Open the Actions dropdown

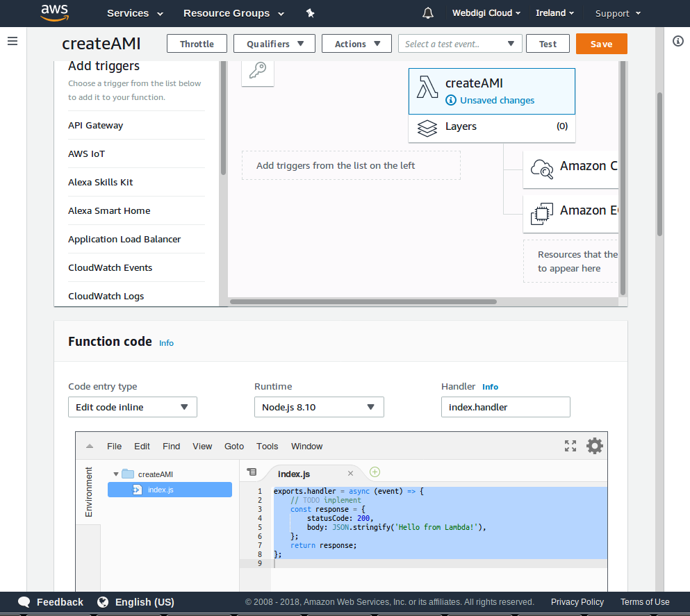point(357,44)
